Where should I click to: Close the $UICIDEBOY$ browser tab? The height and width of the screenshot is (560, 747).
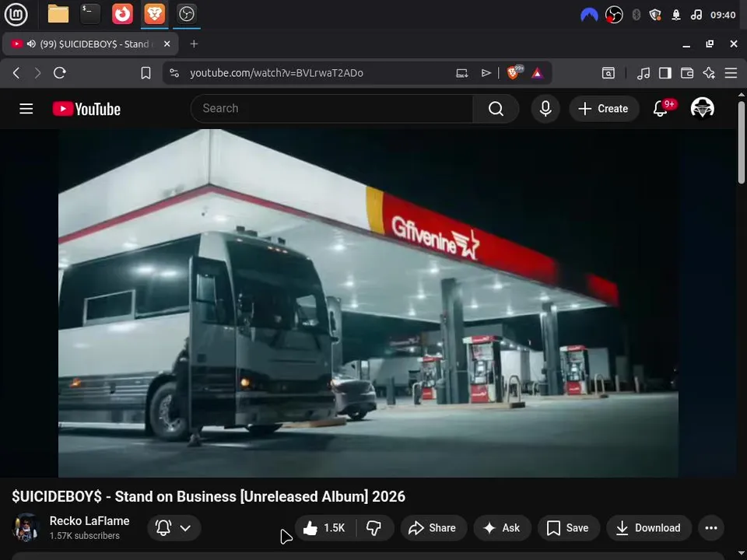(167, 44)
